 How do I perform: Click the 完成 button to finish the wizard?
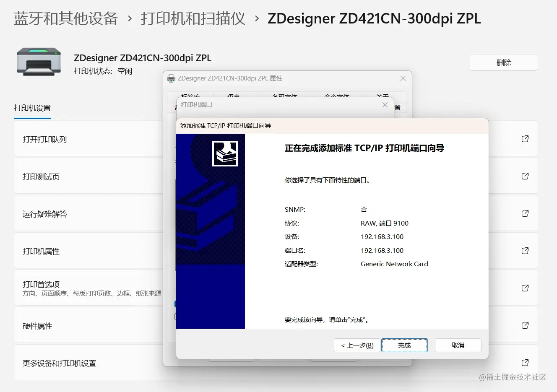tap(404, 345)
